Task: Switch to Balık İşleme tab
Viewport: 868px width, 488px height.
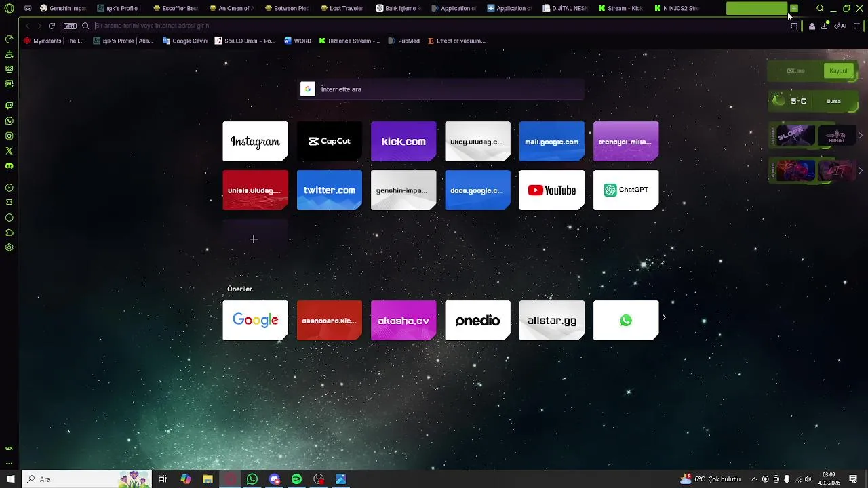Action: pyautogui.click(x=398, y=9)
